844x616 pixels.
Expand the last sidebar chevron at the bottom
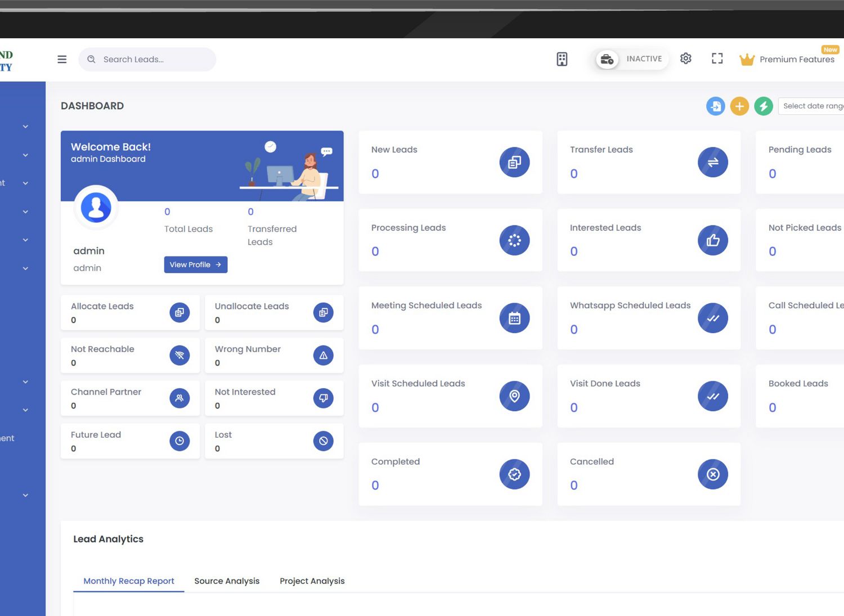pos(25,495)
